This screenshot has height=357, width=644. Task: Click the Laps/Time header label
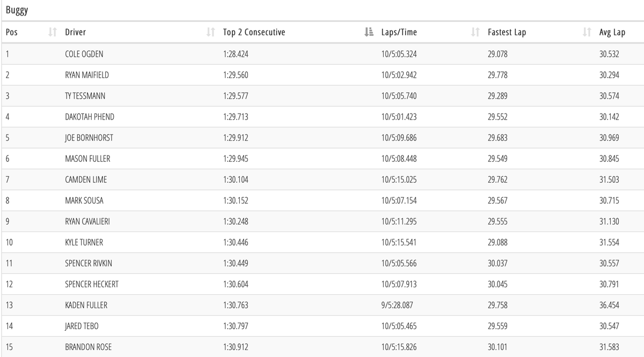point(398,32)
